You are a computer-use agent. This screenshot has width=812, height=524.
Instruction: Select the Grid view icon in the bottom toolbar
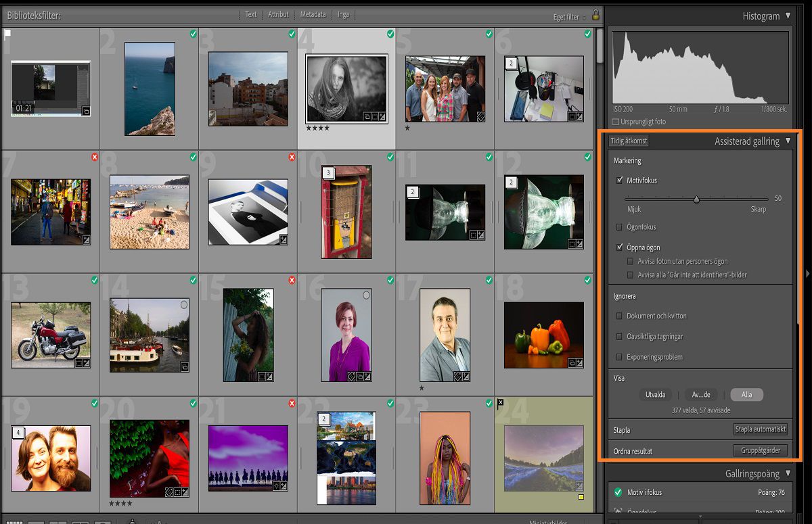click(14, 521)
